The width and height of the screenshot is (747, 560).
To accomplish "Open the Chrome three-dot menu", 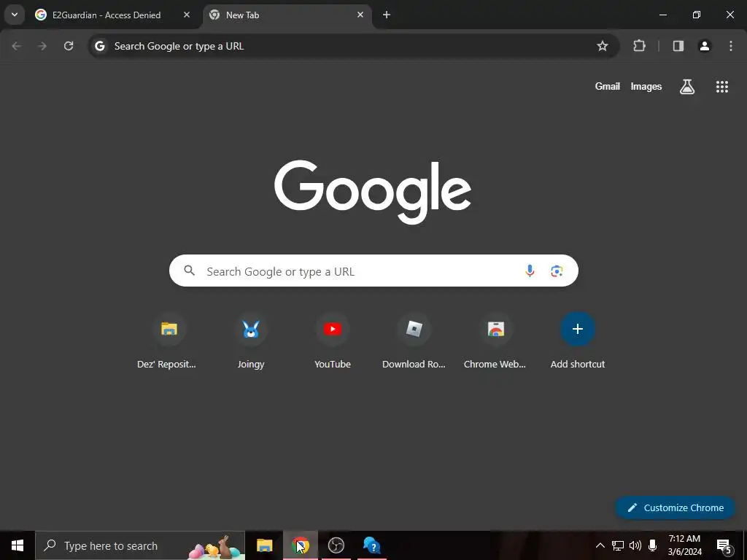I will pos(730,46).
